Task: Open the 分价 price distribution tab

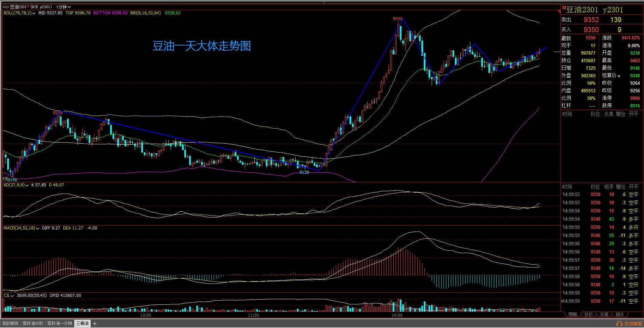Action: [588, 314]
